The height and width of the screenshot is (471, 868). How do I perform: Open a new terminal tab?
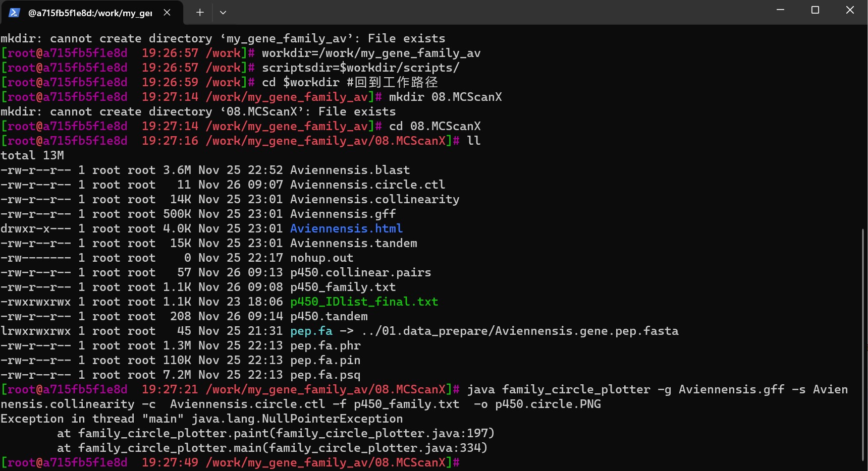click(200, 13)
